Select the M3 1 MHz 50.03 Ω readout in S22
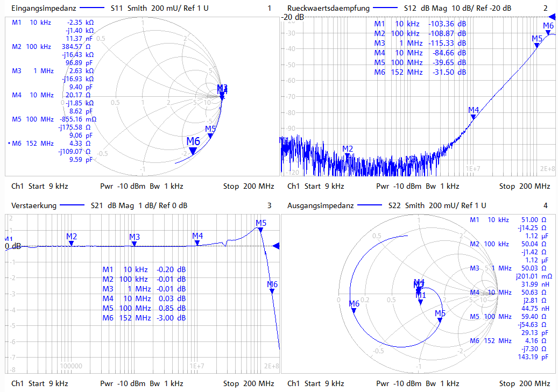This screenshot has height=392, width=558. [x=508, y=268]
